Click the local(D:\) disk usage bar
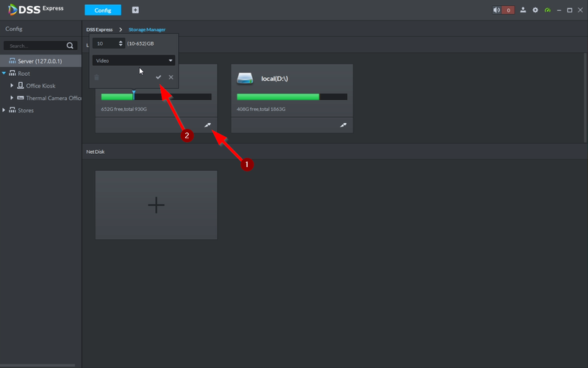 click(x=292, y=97)
